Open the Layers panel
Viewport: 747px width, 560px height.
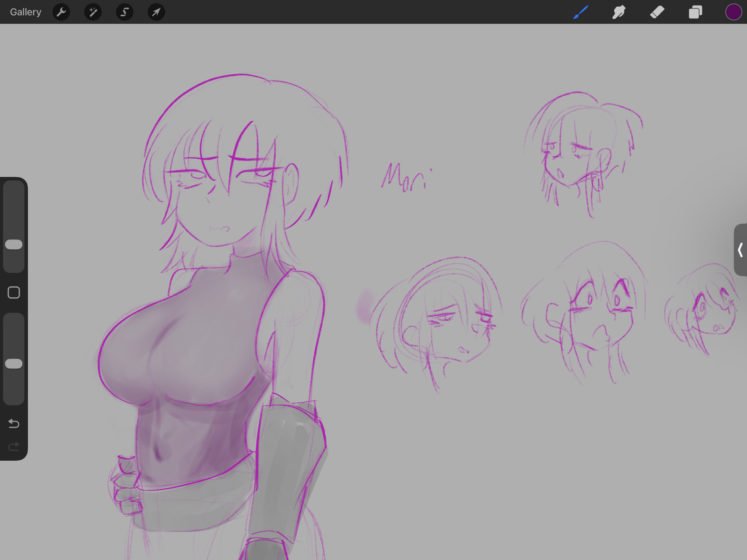point(695,12)
